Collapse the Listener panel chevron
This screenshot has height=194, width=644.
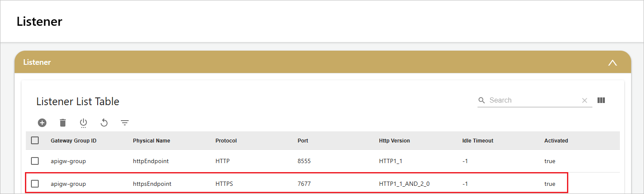point(613,63)
